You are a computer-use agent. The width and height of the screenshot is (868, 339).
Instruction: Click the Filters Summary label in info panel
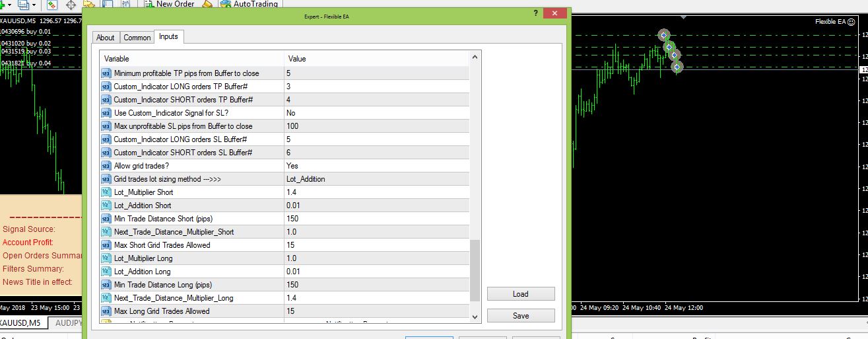tap(33, 269)
